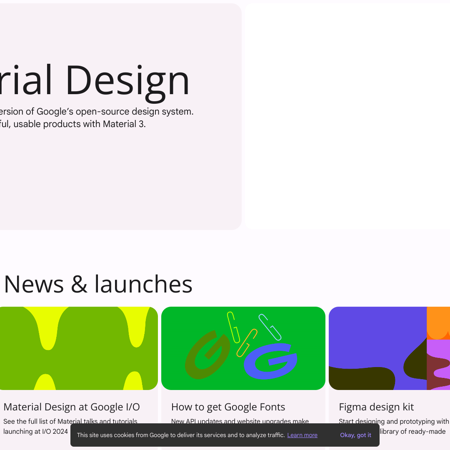
Task: Click the orange outlined G shape
Action: pyautogui.click(x=247, y=343)
